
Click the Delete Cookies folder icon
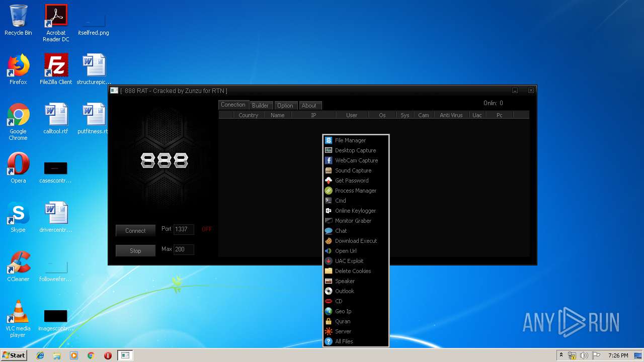point(329,271)
